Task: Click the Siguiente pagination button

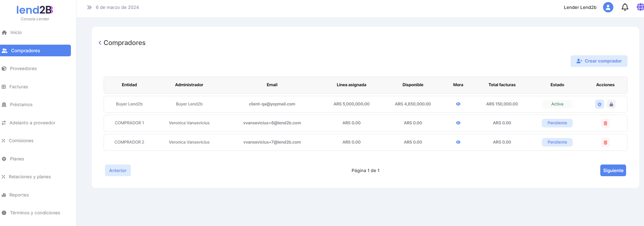Action: pos(613,171)
